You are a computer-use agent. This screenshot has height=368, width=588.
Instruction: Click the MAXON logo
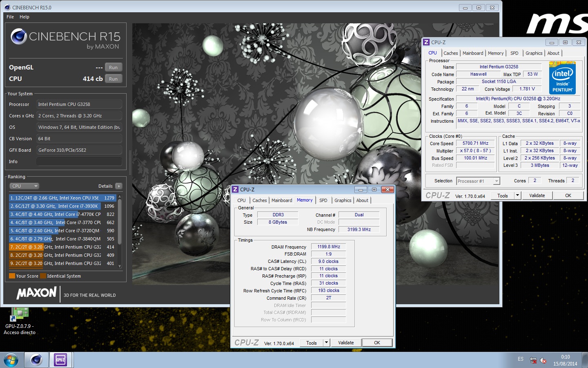[37, 293]
